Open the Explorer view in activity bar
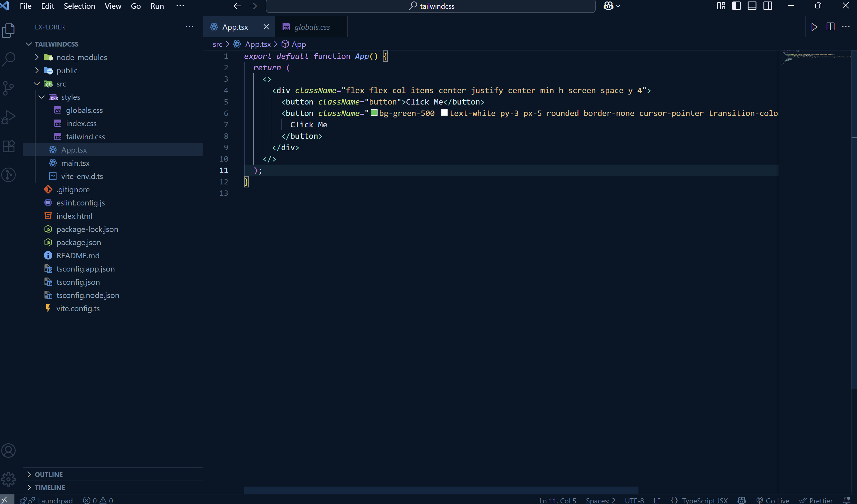The image size is (857, 504). [8, 31]
